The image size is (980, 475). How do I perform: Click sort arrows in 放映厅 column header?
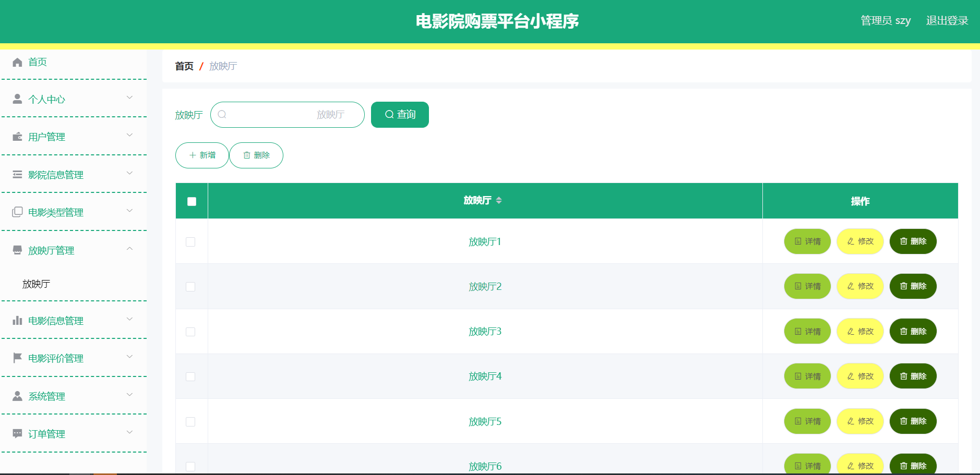pyautogui.click(x=499, y=200)
